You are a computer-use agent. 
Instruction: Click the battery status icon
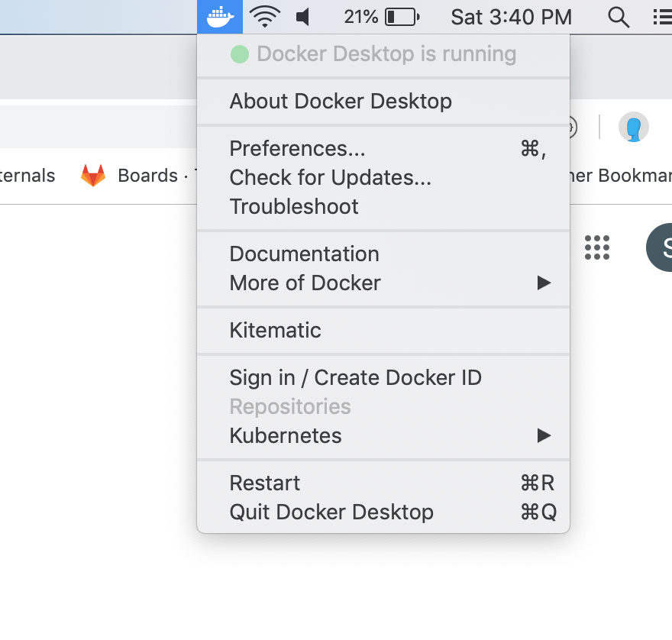pyautogui.click(x=402, y=16)
